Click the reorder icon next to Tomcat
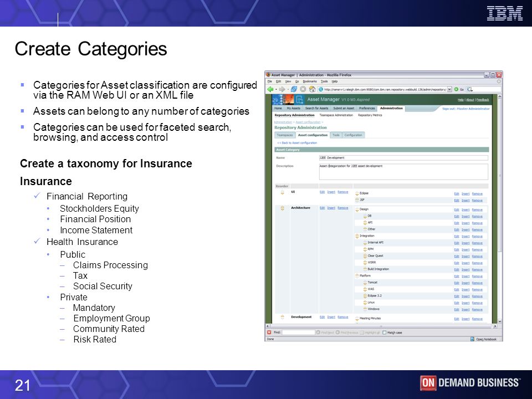 tap(365, 282)
